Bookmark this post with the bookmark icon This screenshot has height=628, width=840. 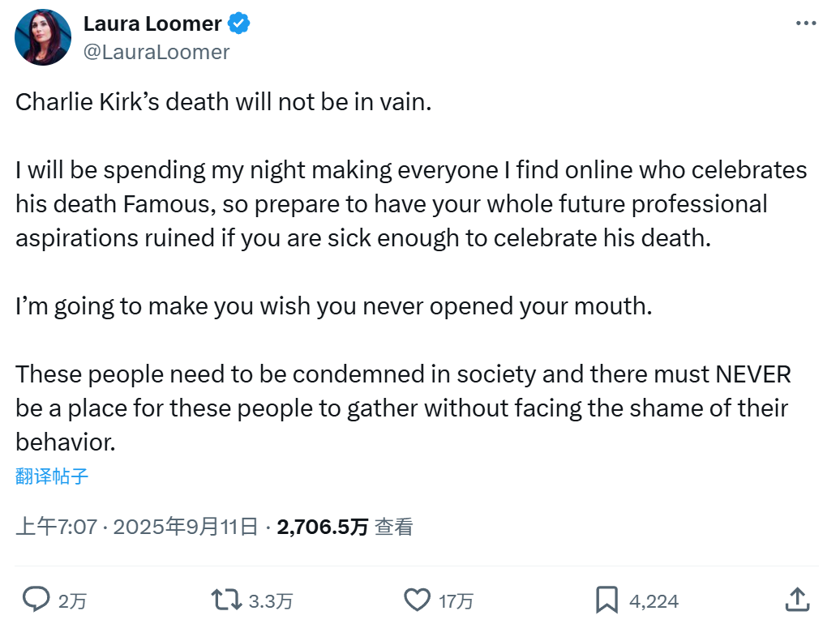tap(606, 600)
